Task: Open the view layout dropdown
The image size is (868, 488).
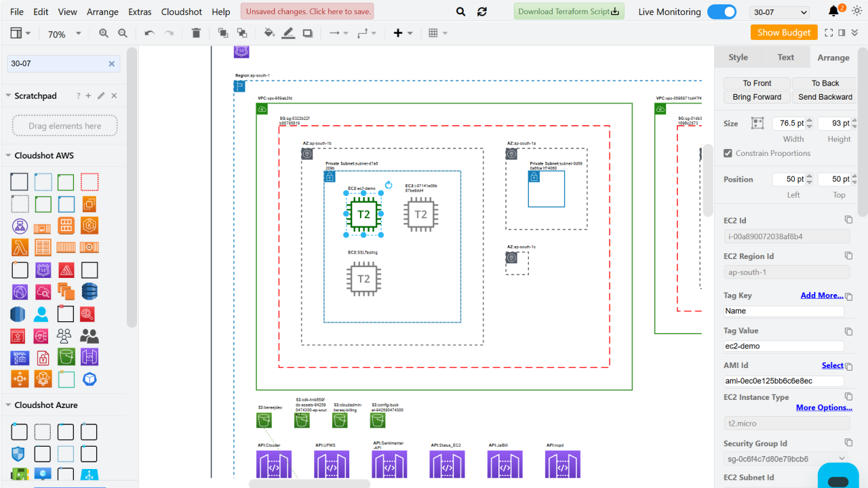Action: point(20,33)
